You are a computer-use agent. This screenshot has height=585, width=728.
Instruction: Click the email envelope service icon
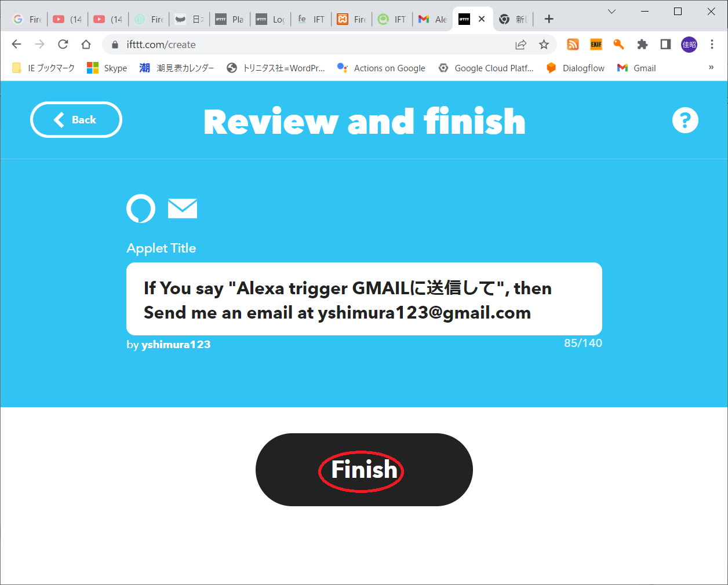click(183, 209)
